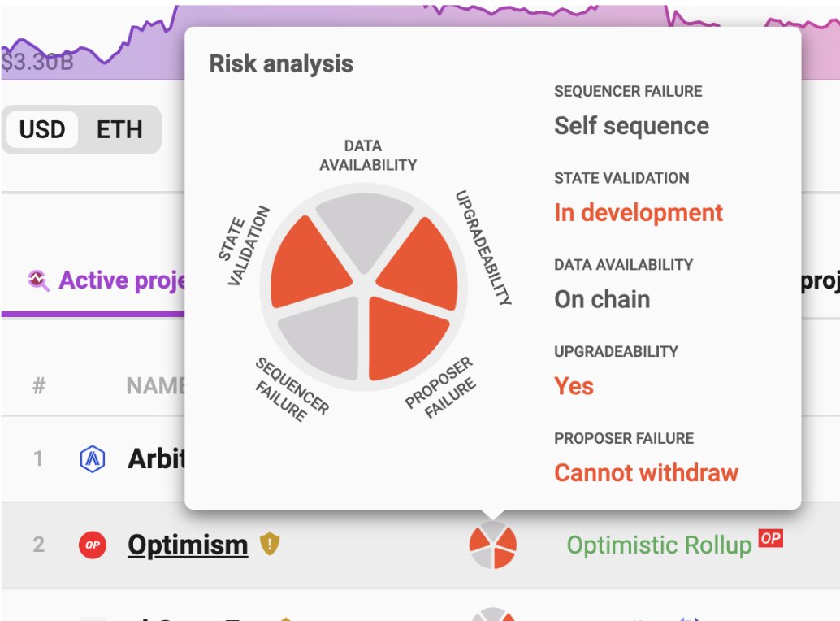Click the Active projects magnifier icon
Viewport: 840px width, 621px height.
[38, 280]
